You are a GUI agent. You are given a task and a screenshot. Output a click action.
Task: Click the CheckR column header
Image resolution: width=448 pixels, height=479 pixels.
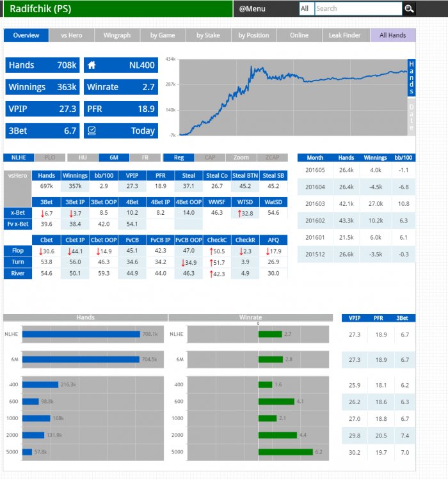(x=245, y=240)
